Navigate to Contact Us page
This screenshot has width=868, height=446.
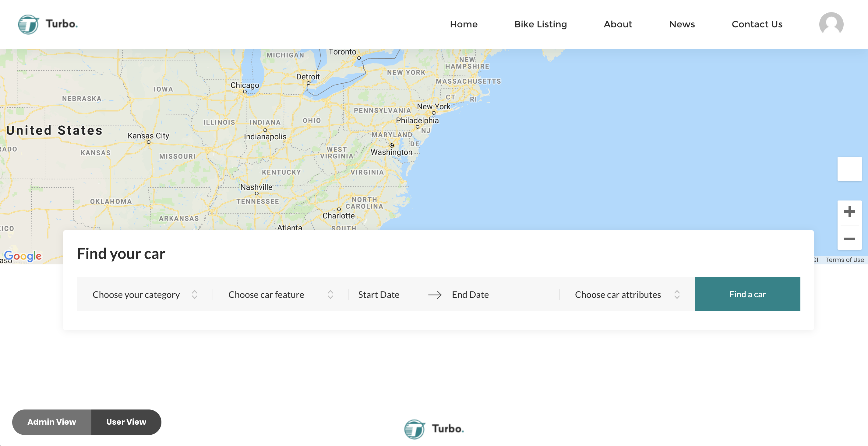point(757,24)
